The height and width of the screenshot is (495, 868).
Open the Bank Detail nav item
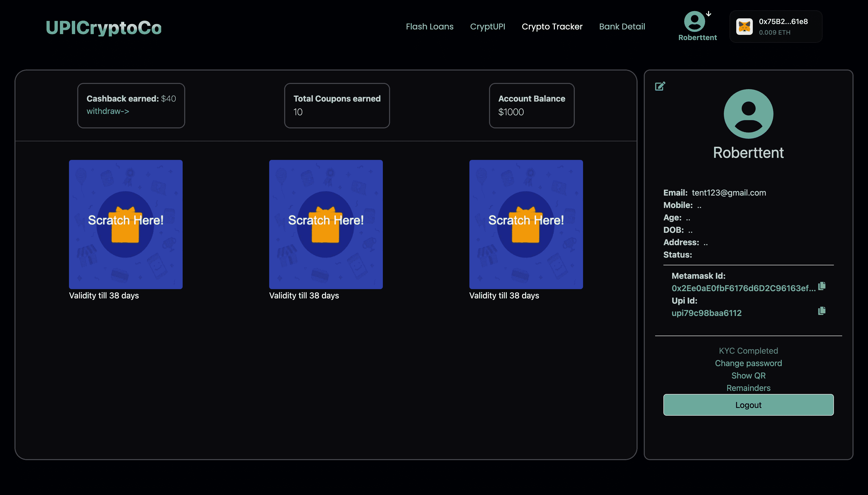pyautogui.click(x=622, y=27)
